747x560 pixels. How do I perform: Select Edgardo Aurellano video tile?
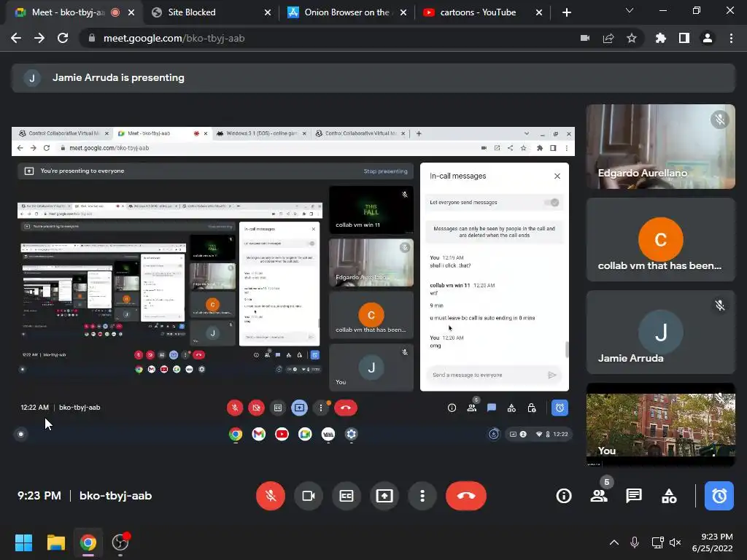(661, 146)
